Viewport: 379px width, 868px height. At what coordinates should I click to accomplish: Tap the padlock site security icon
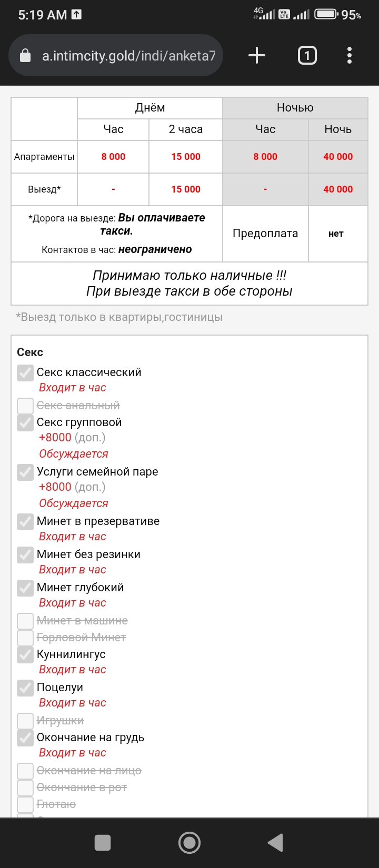[25, 55]
